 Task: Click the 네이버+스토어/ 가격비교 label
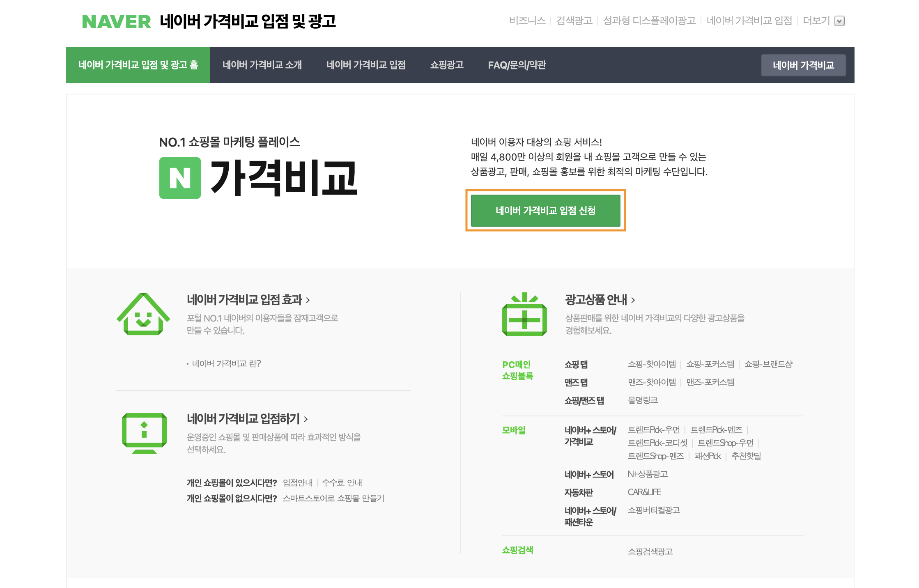coord(590,436)
